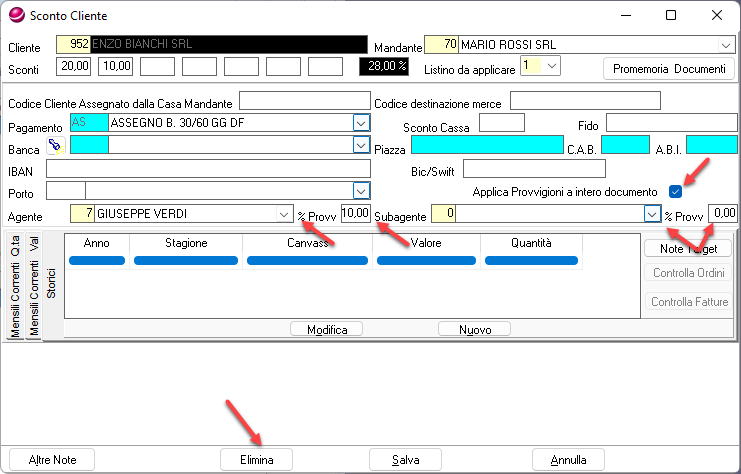The image size is (741, 474).
Task: Focus the Codice Cliente Assegnato dalla Casa Mandante field
Action: [x=305, y=101]
